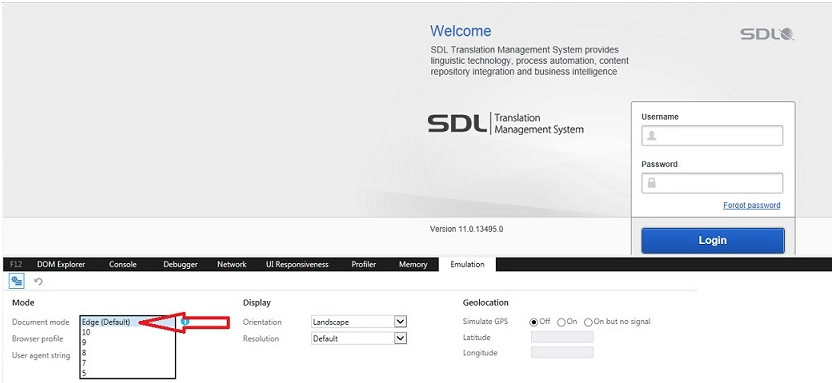Click the Version 11.0.13495.0 text
This screenshot has width=835, height=383.
coord(466,229)
